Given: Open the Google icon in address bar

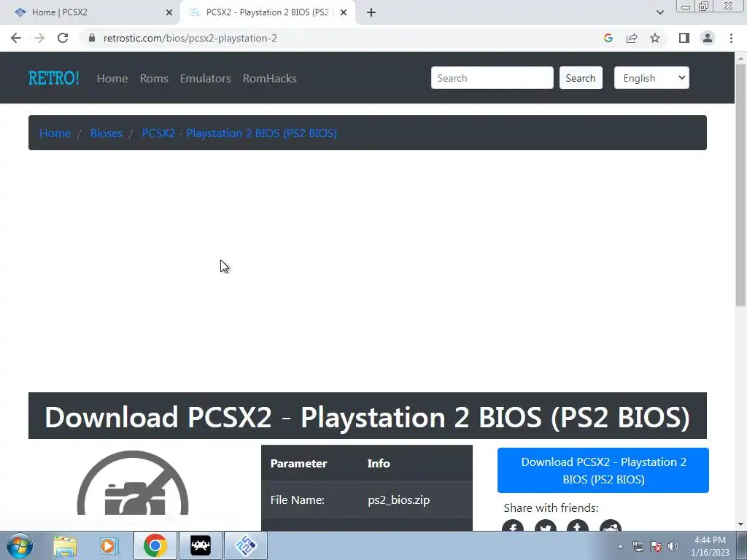Looking at the screenshot, I should [608, 38].
